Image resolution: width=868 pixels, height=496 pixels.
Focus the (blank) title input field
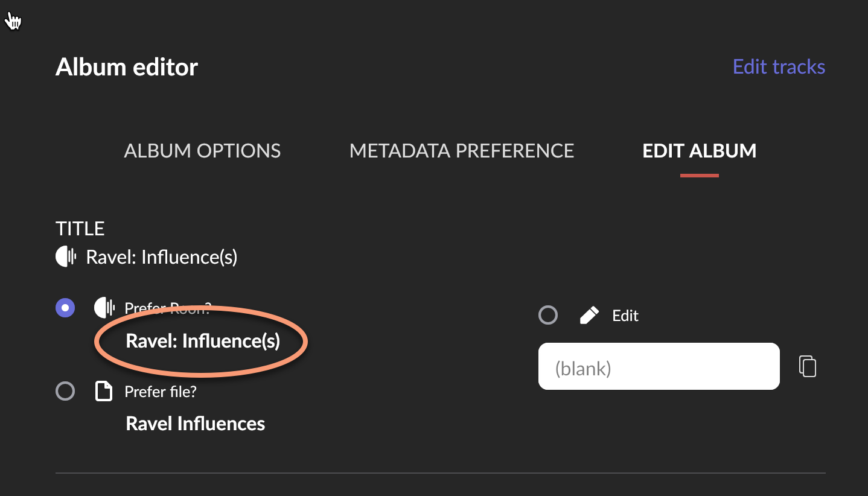(x=659, y=366)
